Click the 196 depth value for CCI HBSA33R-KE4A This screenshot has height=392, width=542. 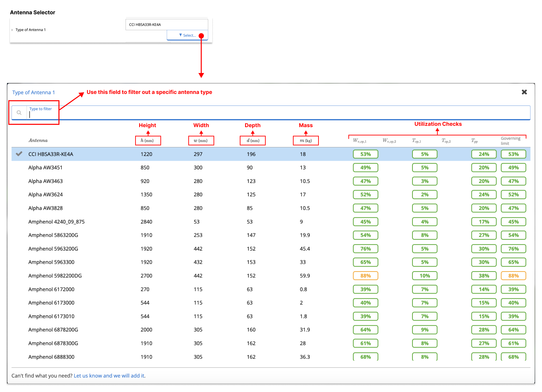point(251,154)
